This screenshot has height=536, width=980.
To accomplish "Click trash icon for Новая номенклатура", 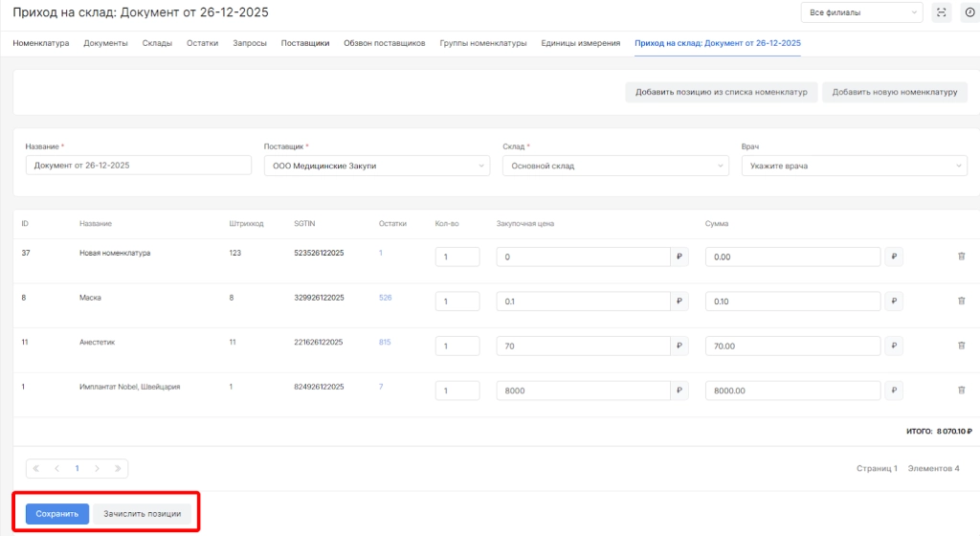I will 961,256.
